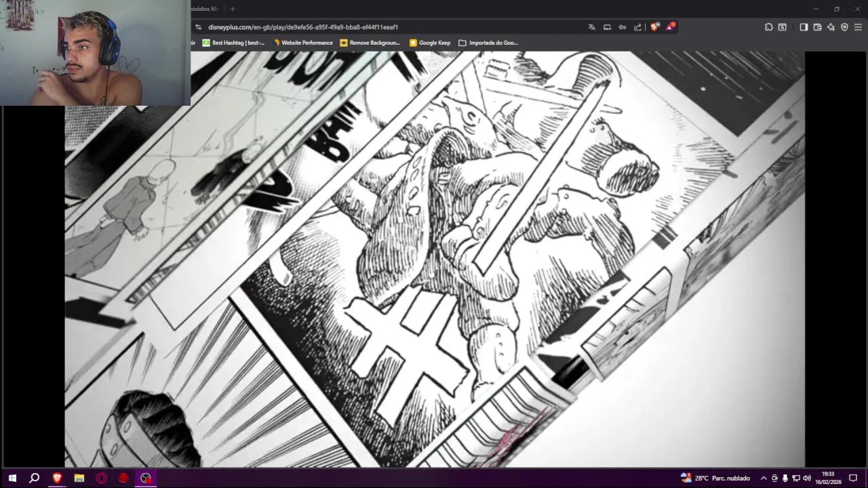Select the partially visible browser tab title
Screen dimensions: 868x488
(x=205, y=9)
